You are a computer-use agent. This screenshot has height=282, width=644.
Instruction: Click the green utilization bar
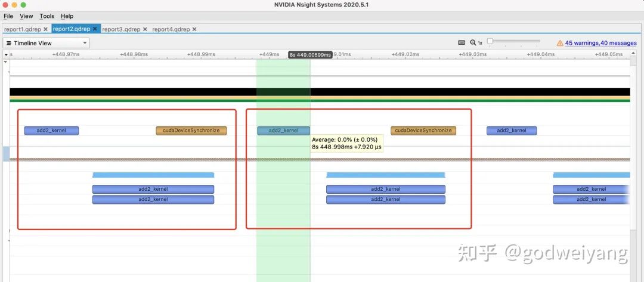[x=320, y=101]
